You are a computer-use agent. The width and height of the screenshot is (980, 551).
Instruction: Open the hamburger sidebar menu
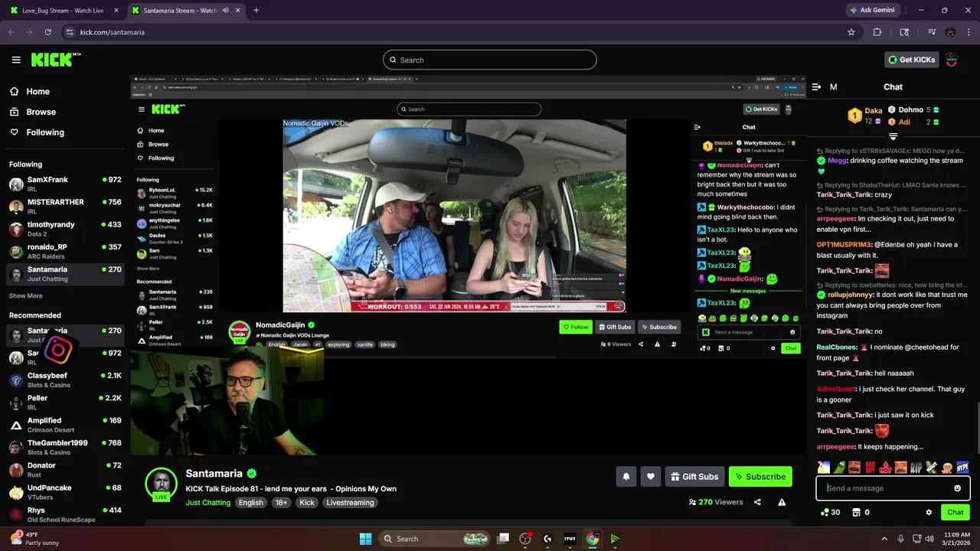click(x=16, y=60)
